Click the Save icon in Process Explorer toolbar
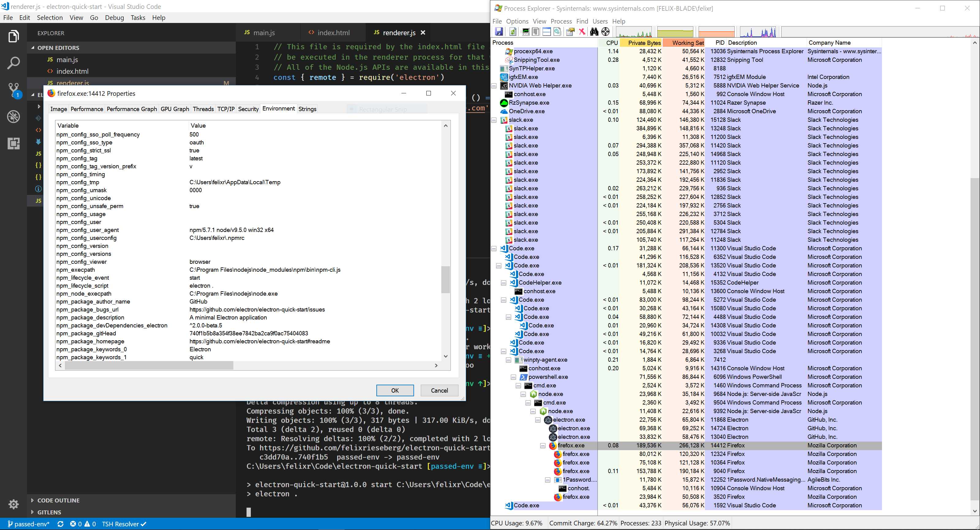The width and height of the screenshot is (980, 530). click(x=499, y=32)
